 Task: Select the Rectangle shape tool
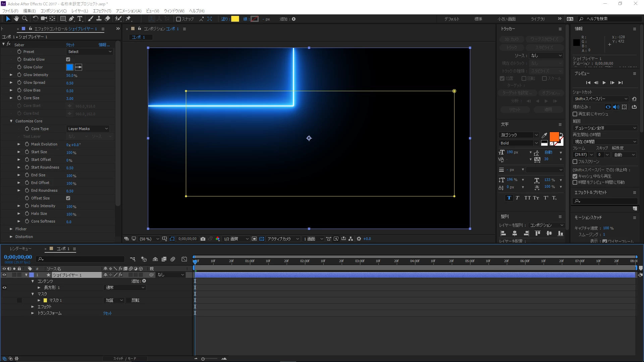[63, 19]
